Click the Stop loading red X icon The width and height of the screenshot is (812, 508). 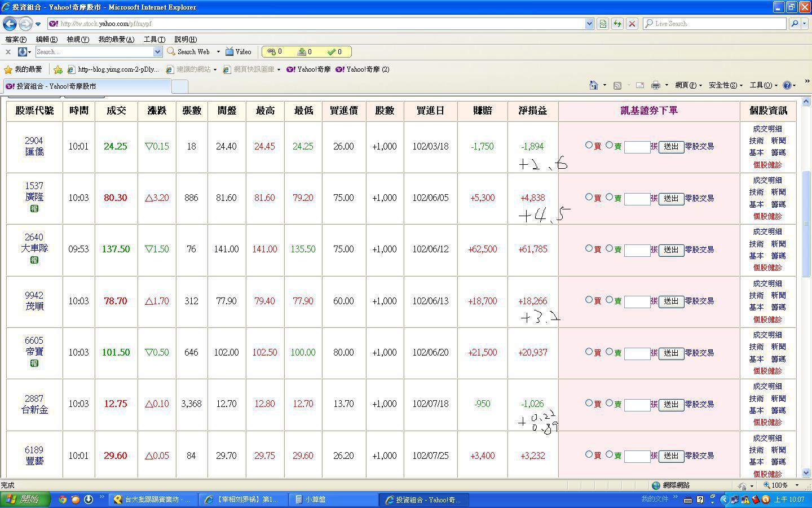632,24
